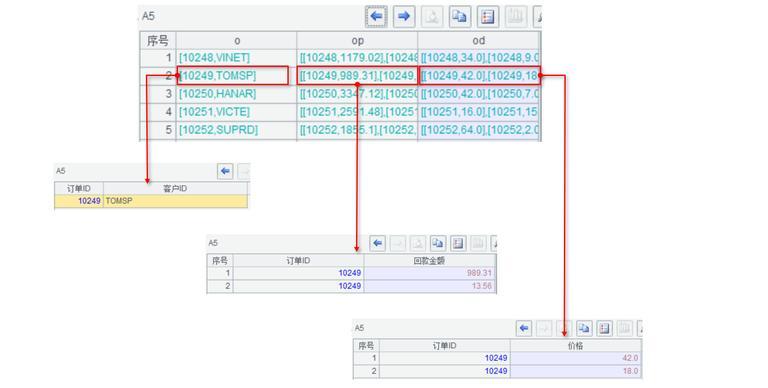Click the greyed forward arrow in the 价格 panel
The width and height of the screenshot is (768, 388).
544,328
